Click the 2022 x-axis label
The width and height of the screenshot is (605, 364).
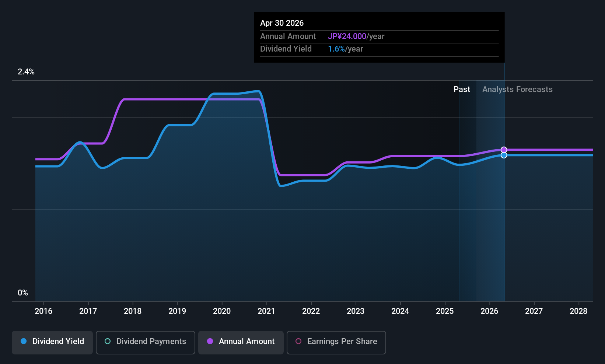(311, 311)
